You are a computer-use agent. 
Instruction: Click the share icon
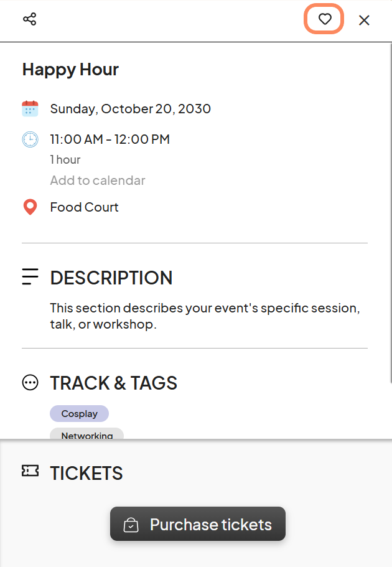pos(30,19)
